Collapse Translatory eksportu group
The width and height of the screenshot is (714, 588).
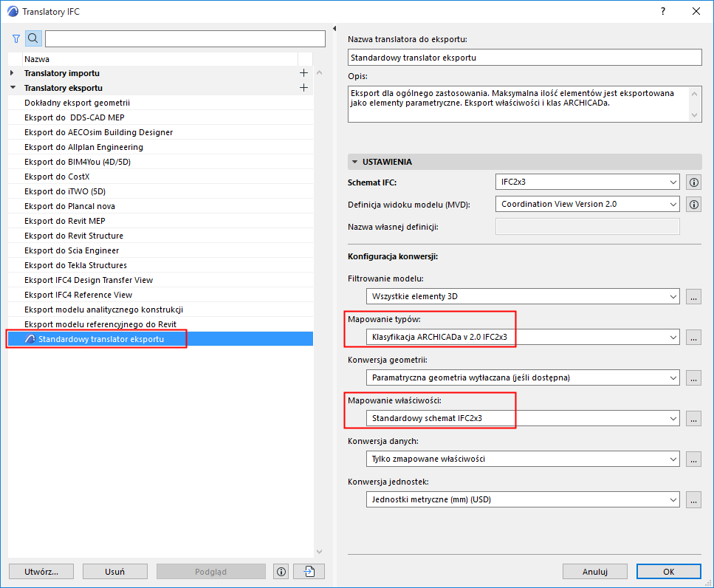[13, 87]
